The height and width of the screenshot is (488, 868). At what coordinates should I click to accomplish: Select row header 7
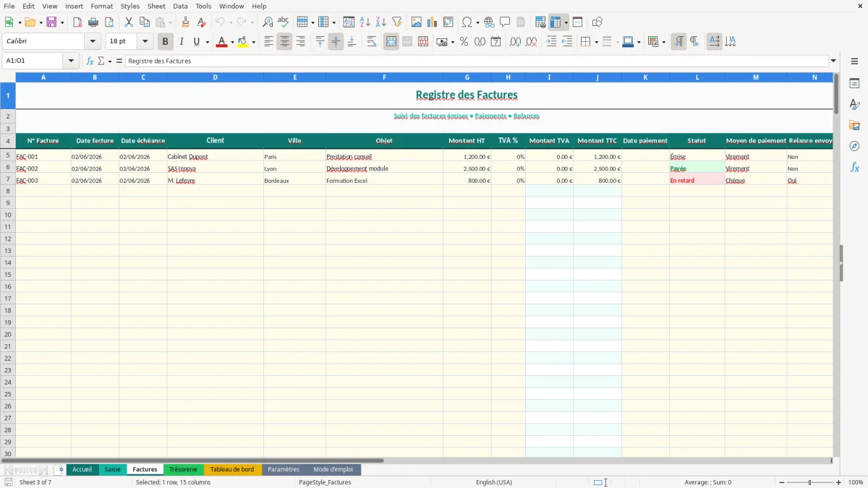[x=8, y=180]
